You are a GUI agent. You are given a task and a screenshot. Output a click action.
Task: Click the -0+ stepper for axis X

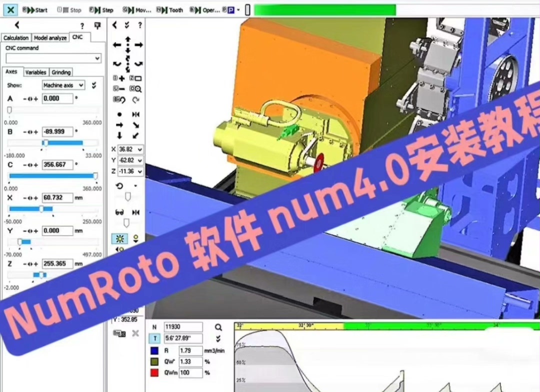(x=30, y=198)
